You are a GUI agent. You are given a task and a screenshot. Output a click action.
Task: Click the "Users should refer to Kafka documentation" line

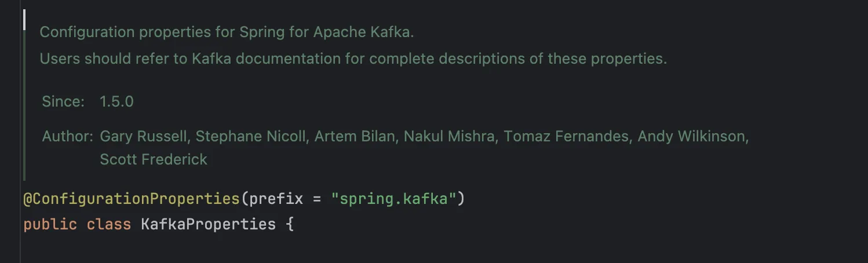(x=353, y=59)
